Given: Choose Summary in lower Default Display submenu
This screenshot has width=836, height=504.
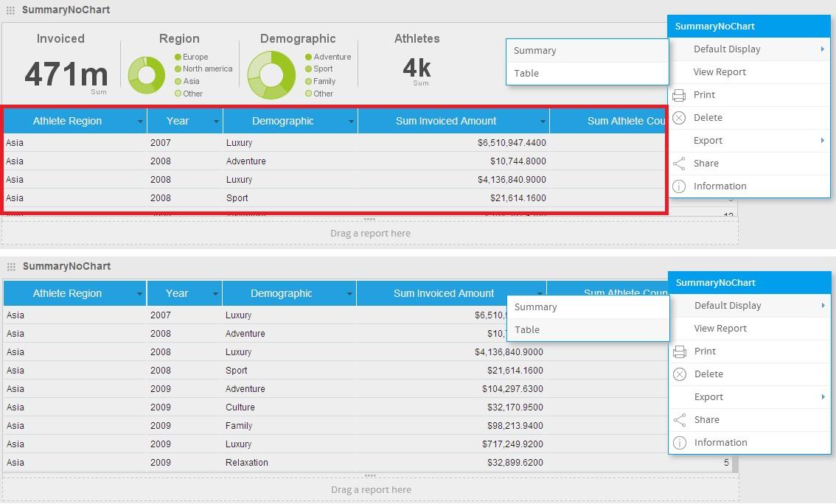Looking at the screenshot, I should pos(588,307).
